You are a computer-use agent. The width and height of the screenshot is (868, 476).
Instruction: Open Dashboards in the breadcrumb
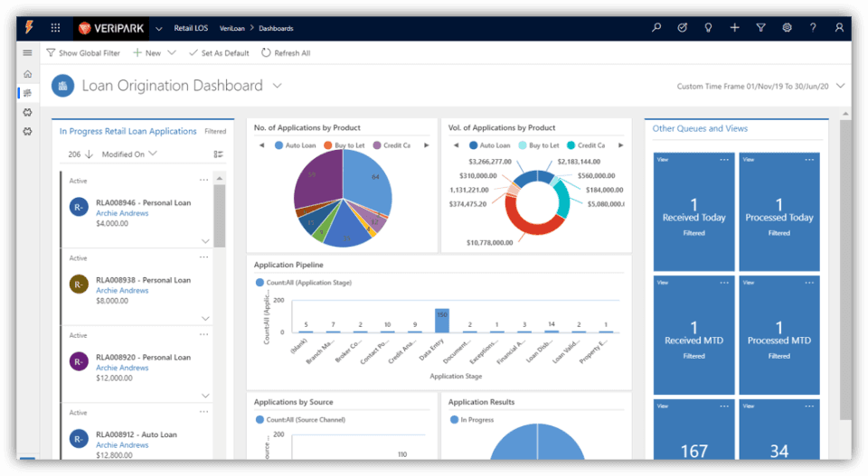coord(276,28)
